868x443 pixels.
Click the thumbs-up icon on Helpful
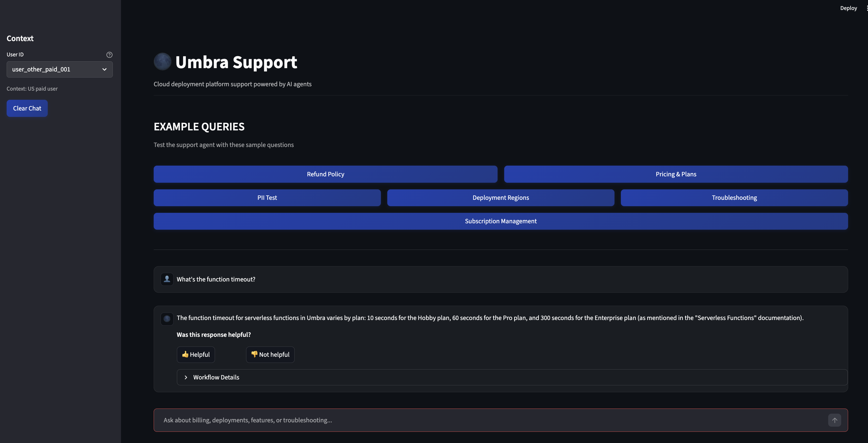pos(185,354)
